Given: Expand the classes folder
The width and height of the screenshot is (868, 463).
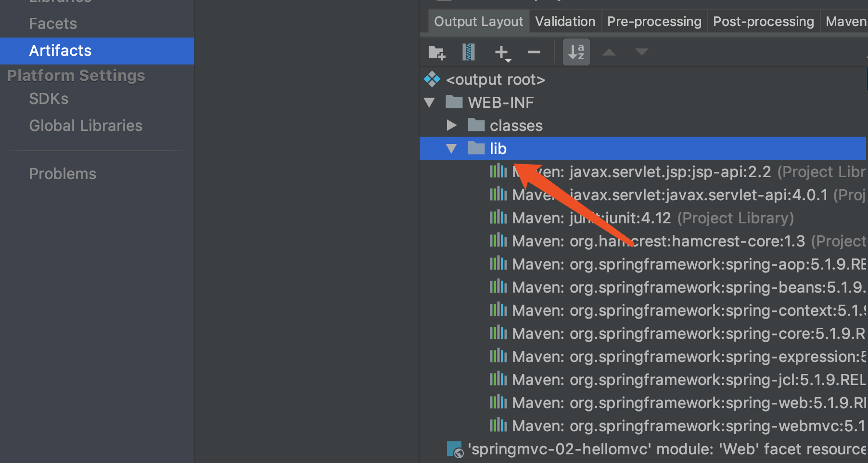Looking at the screenshot, I should pyautogui.click(x=451, y=126).
